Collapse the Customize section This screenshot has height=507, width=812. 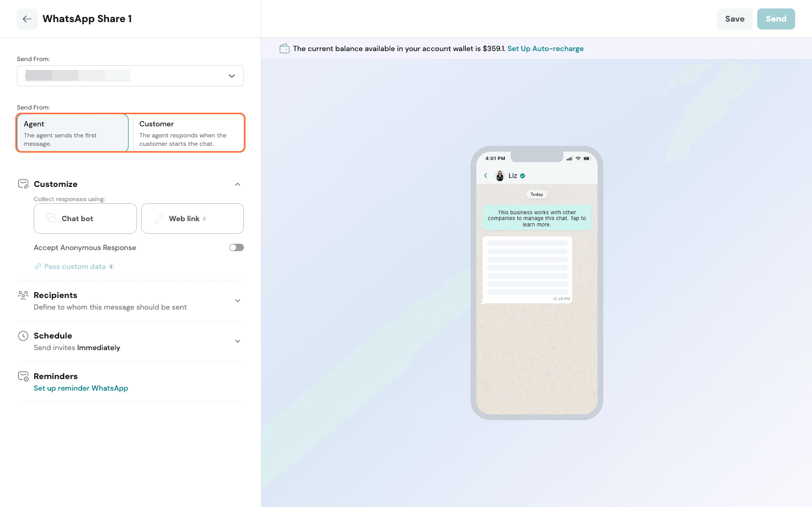point(238,184)
